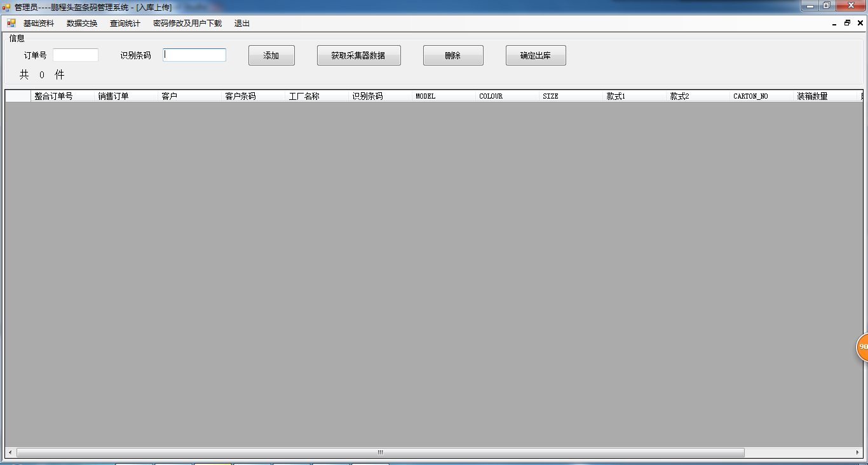Maximize the main application window

pyautogui.click(x=827, y=6)
